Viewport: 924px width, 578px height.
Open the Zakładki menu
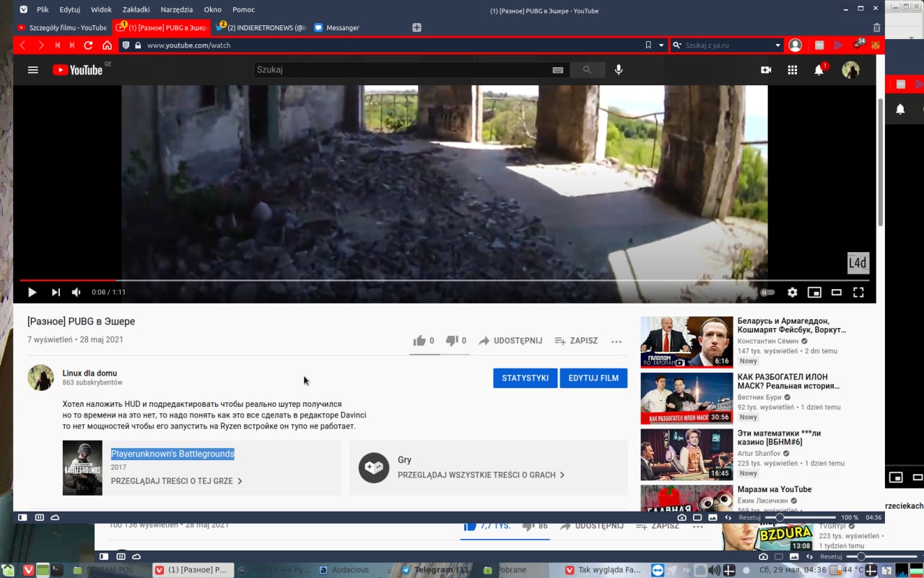(136, 10)
